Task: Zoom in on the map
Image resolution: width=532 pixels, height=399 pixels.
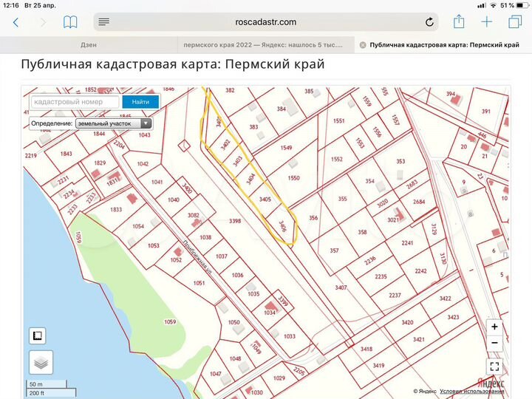Action: [x=494, y=327]
